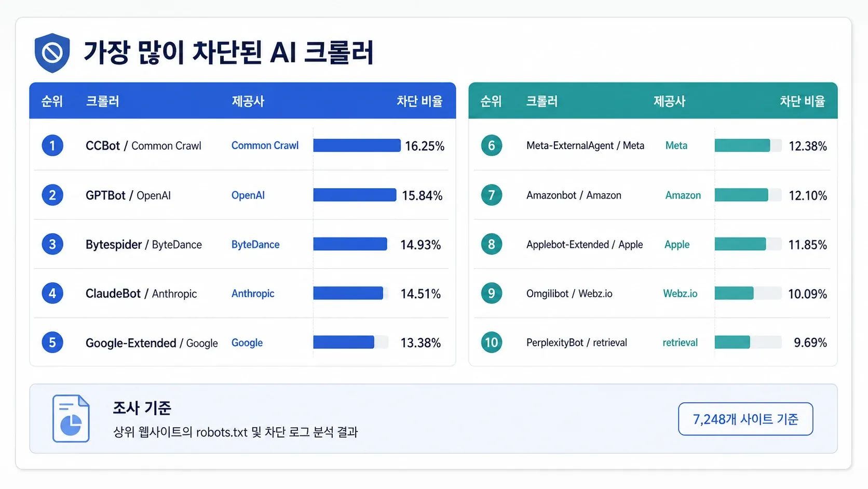Click the ClaudeBot block ratio bar
The height and width of the screenshot is (489, 868).
click(x=348, y=293)
